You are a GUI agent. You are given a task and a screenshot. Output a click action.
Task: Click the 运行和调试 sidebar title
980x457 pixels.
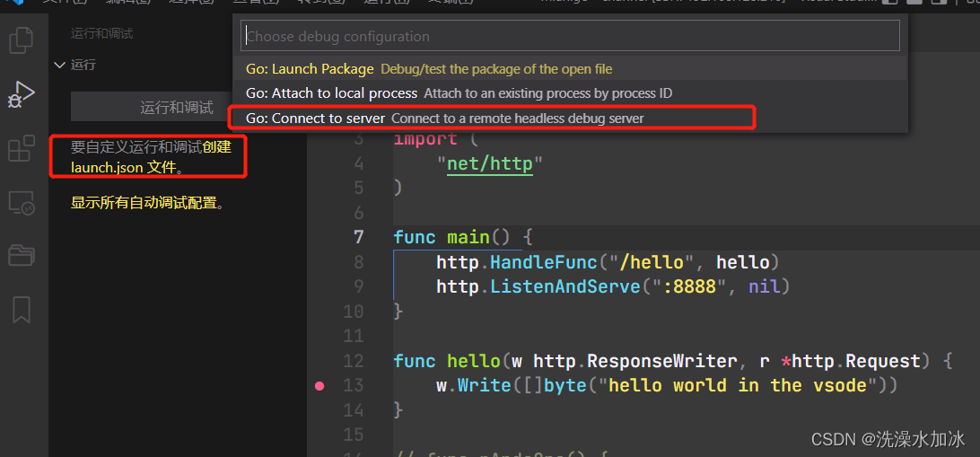coord(102,33)
